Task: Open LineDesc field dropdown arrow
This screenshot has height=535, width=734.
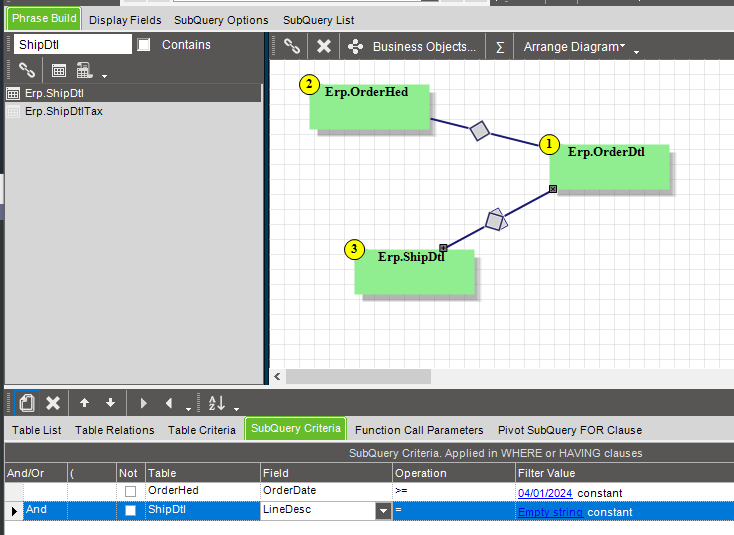Action: click(x=383, y=511)
